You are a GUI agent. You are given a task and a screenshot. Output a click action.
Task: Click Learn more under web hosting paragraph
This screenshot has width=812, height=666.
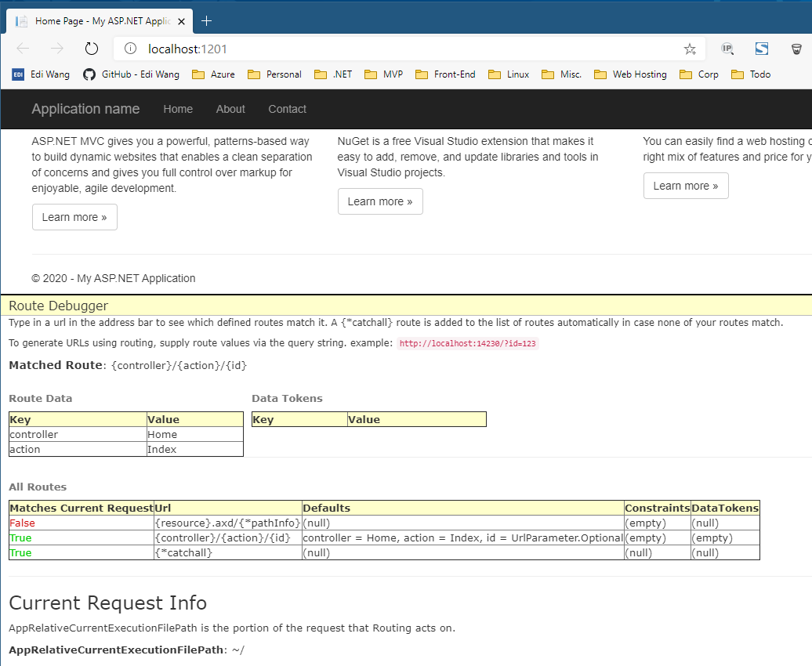[686, 186]
